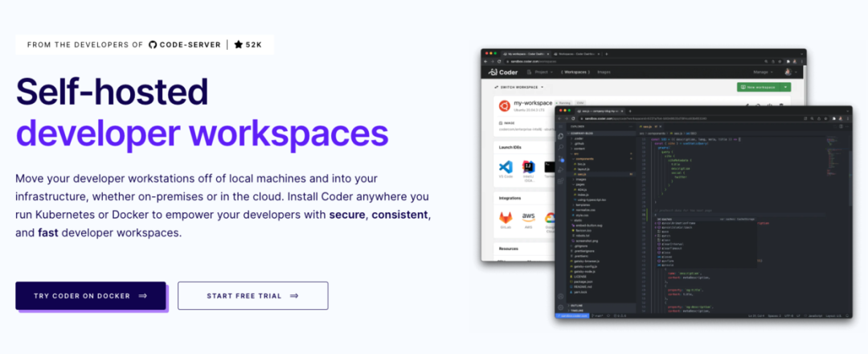The height and width of the screenshot is (354, 868).
Task: Select the seo.js editor tab
Action: pyautogui.click(x=652, y=126)
